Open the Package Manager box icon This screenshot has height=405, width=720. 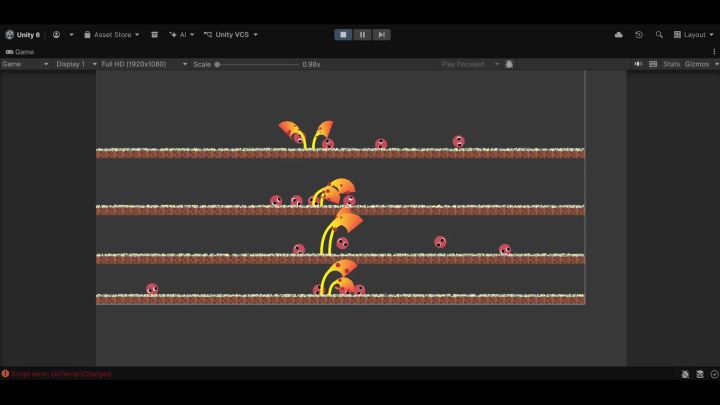click(155, 34)
